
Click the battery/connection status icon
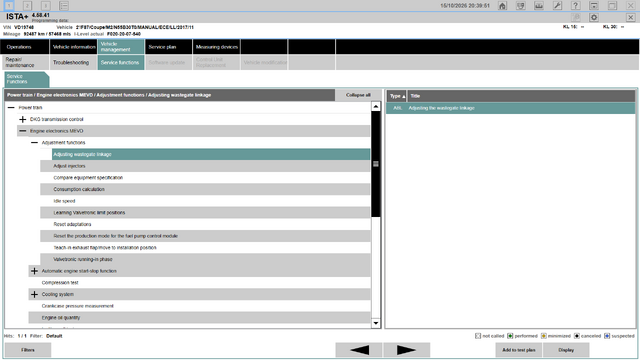539,6
